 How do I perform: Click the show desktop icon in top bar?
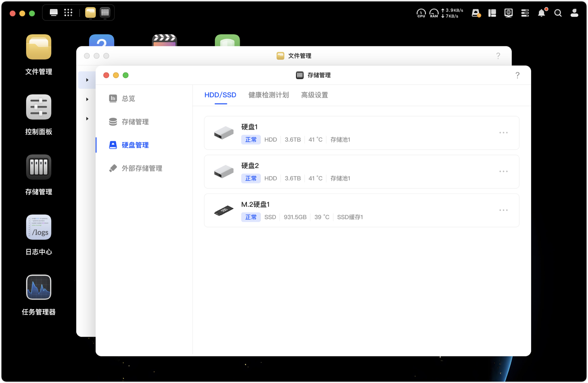click(54, 13)
